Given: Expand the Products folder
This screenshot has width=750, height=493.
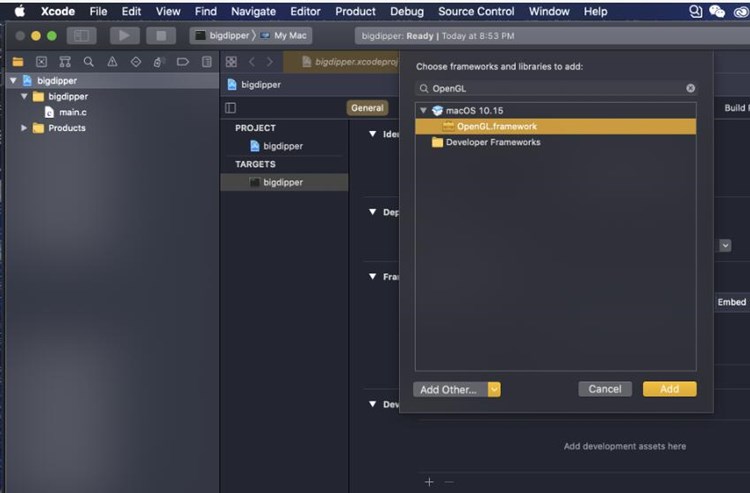Looking at the screenshot, I should pyautogui.click(x=25, y=128).
